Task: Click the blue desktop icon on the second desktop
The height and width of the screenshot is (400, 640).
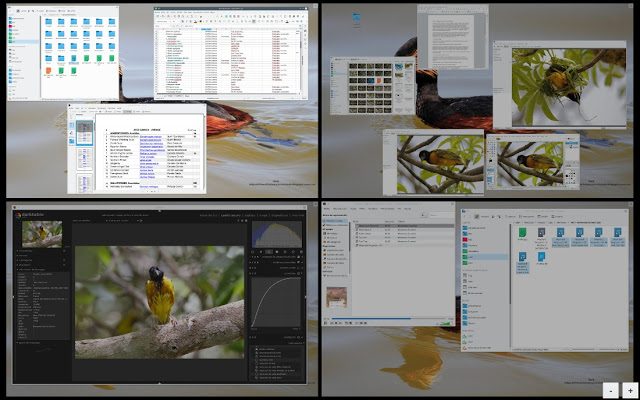Action: pos(356,18)
